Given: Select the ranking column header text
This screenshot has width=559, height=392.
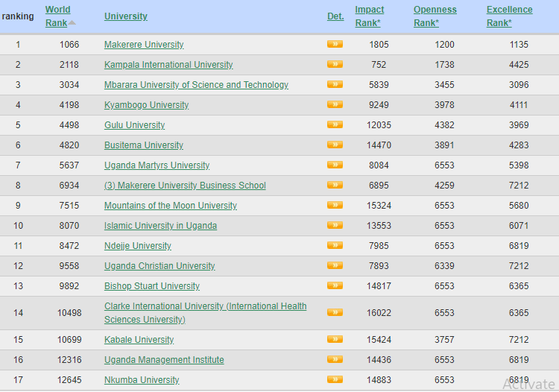Looking at the screenshot, I should click(18, 16).
